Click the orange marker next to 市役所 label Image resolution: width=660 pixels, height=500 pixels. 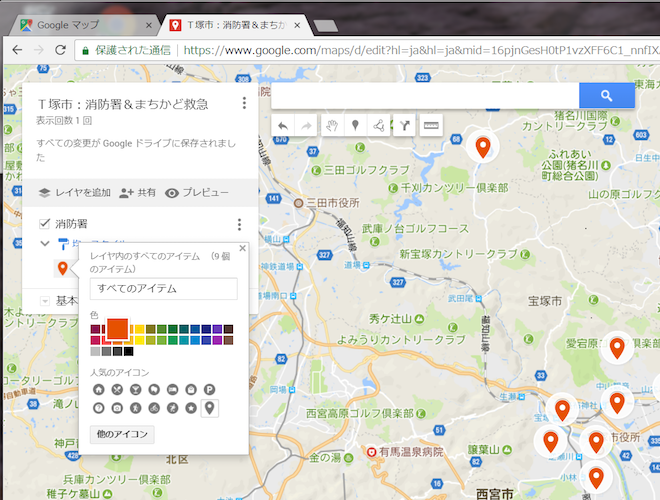[596, 442]
